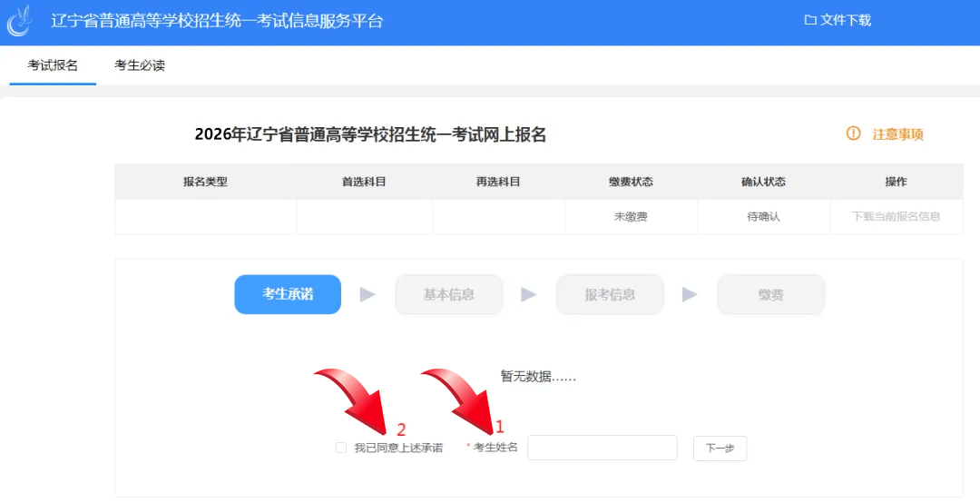Click the 2026年 registration page heading
Screen dimensions: 980x503
tap(370, 134)
